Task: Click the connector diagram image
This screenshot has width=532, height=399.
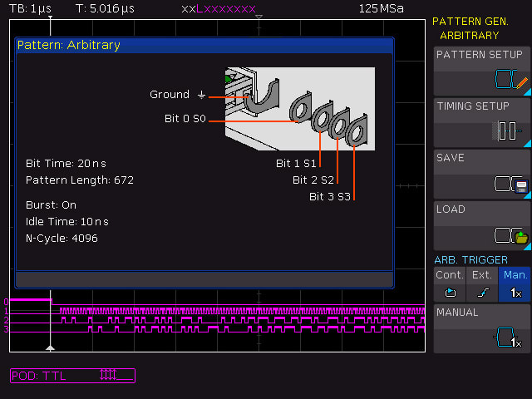Action: tap(300, 109)
